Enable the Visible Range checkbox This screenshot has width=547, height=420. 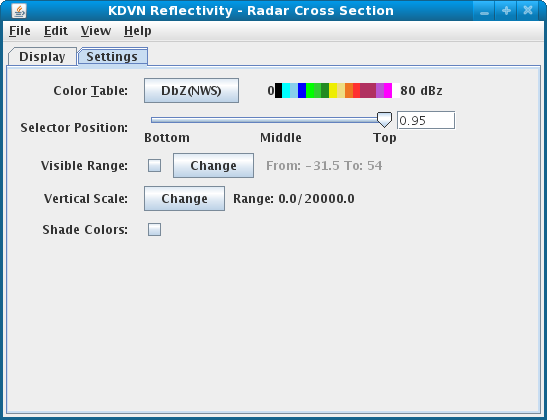pos(155,165)
